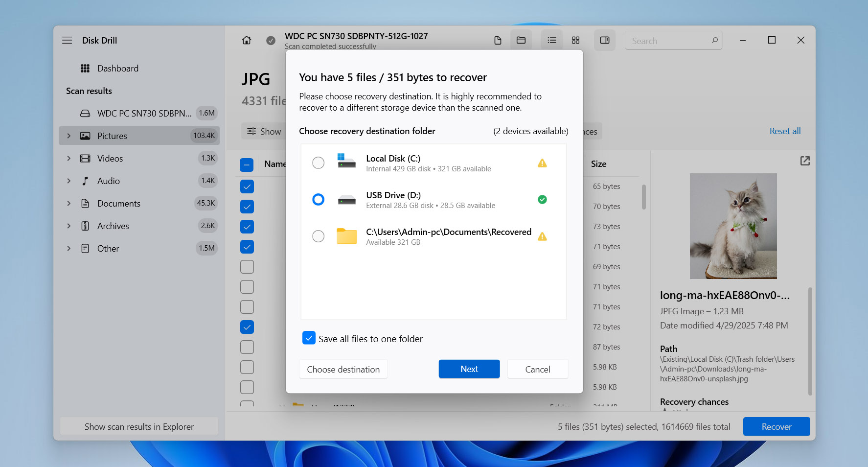Check the 87 bytes file checkbox
Image resolution: width=868 pixels, height=467 pixels.
pos(247,347)
